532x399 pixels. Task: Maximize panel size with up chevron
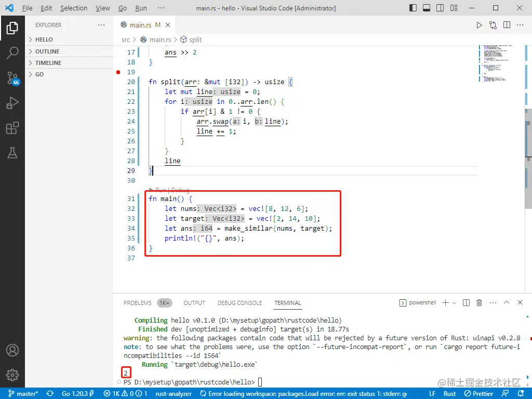coord(507,302)
